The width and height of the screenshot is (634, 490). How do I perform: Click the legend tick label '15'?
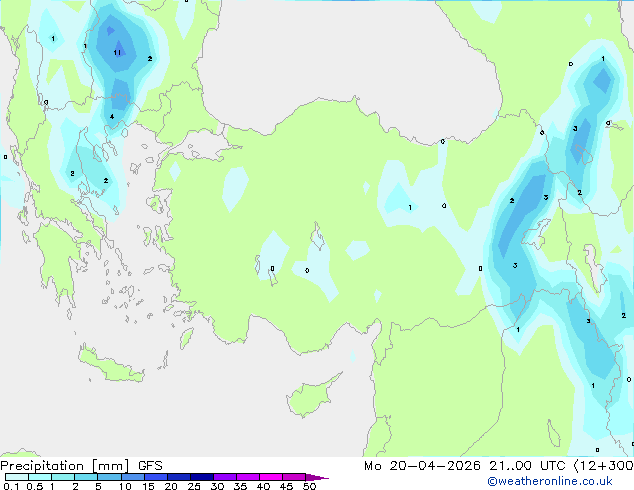click(x=148, y=486)
